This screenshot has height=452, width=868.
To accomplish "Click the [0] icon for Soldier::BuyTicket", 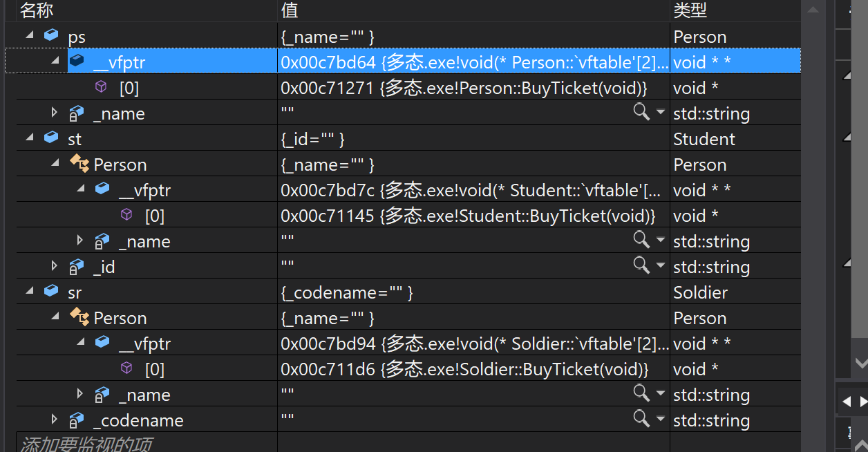I will tap(126, 368).
